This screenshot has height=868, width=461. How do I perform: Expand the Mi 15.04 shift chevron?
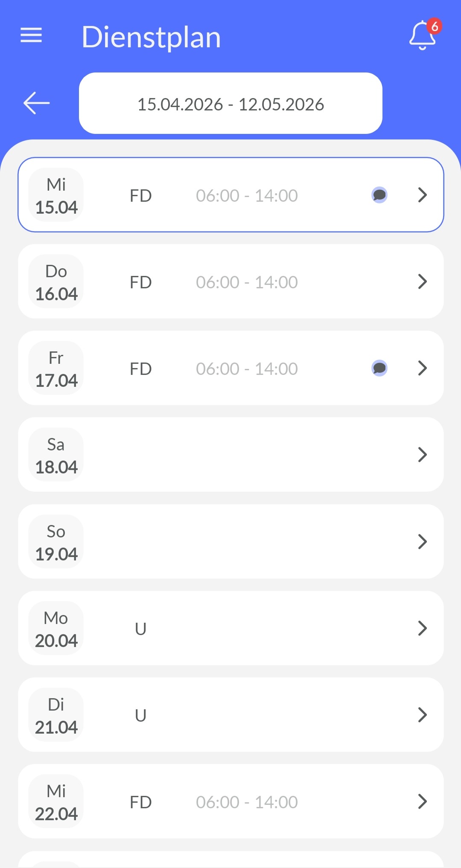422,195
